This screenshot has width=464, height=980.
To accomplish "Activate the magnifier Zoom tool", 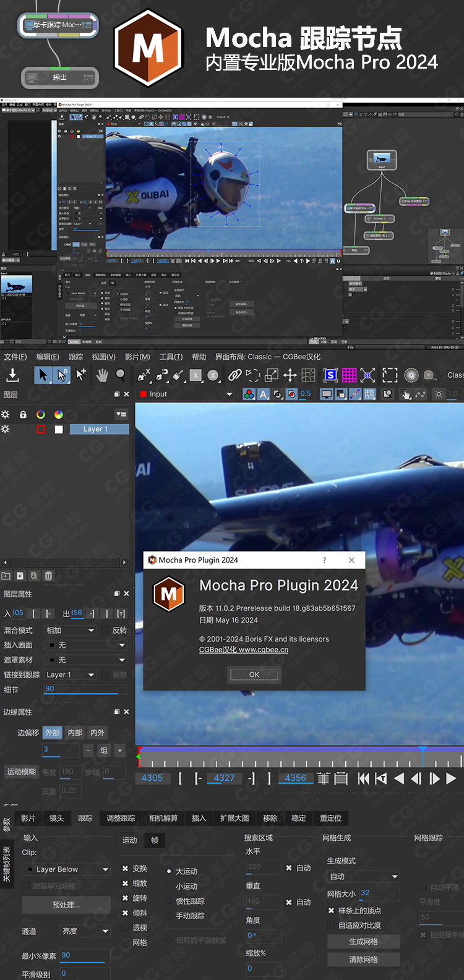I will pos(121,375).
